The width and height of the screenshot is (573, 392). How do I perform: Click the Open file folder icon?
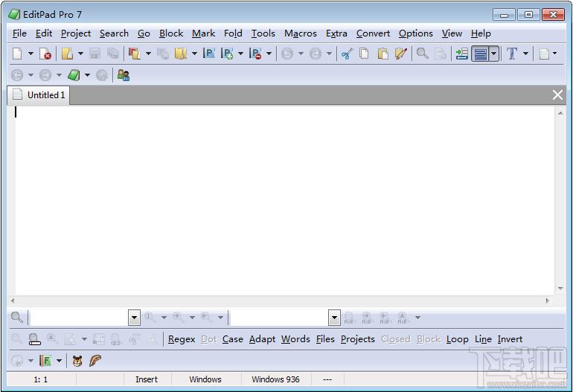click(67, 54)
